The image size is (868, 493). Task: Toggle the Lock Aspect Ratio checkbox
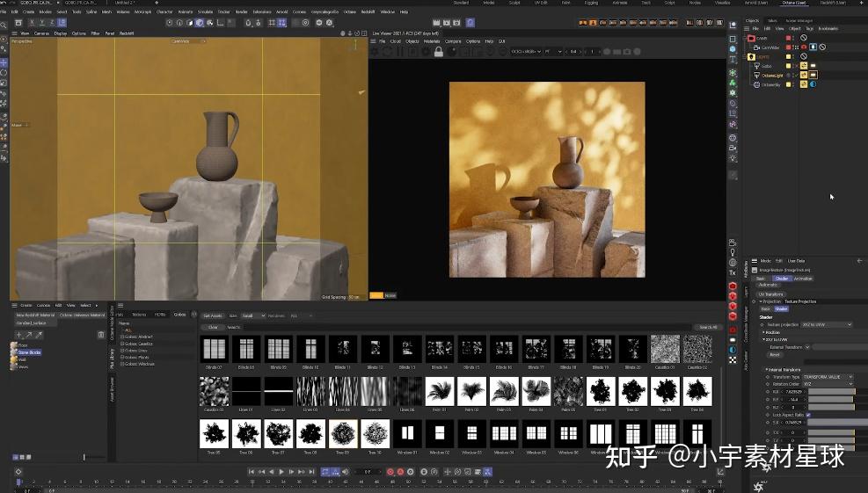[808, 415]
